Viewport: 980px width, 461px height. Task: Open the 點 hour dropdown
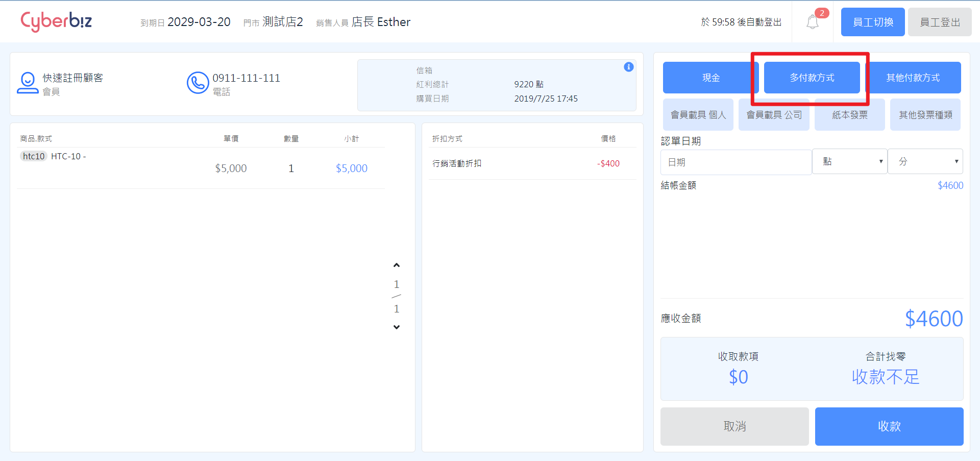point(850,161)
